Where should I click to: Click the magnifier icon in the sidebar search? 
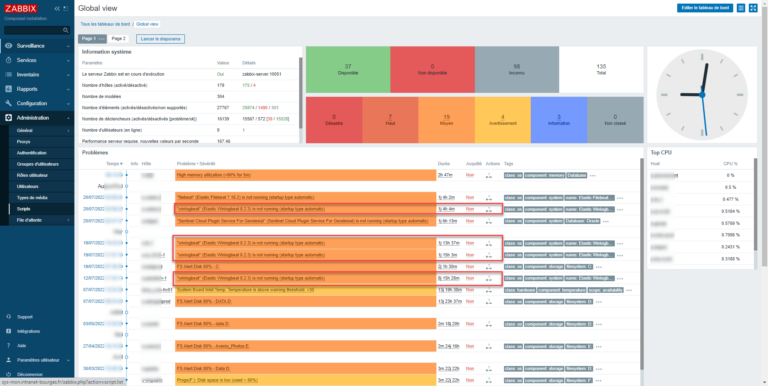tap(66, 30)
